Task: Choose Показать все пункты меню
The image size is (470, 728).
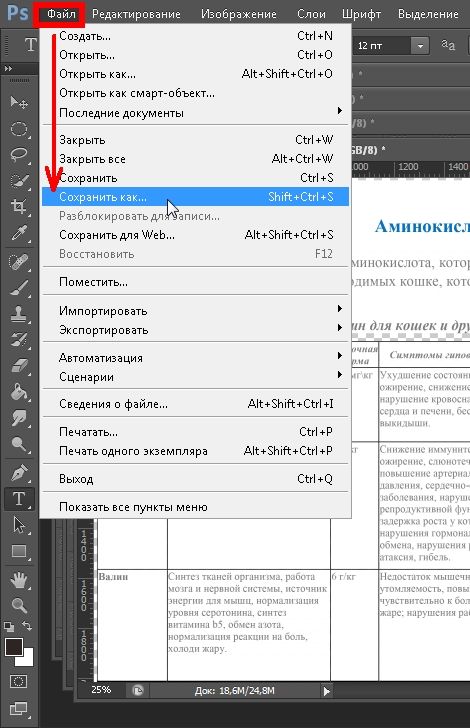Action: (x=196, y=507)
